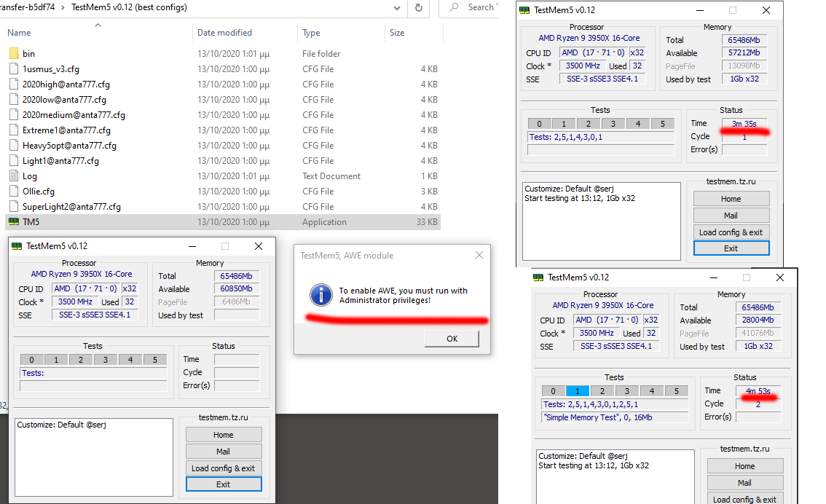Select the 1usmus_v3.cfg file icon
826x504 pixels.
coord(14,68)
